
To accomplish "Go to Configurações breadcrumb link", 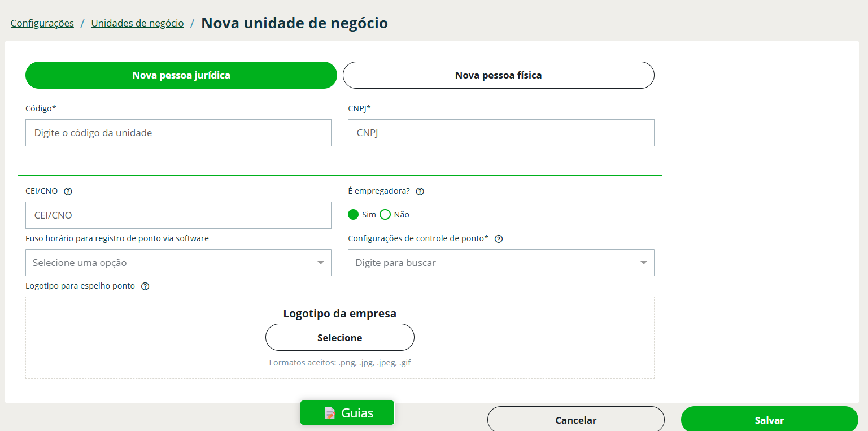I will pos(42,23).
